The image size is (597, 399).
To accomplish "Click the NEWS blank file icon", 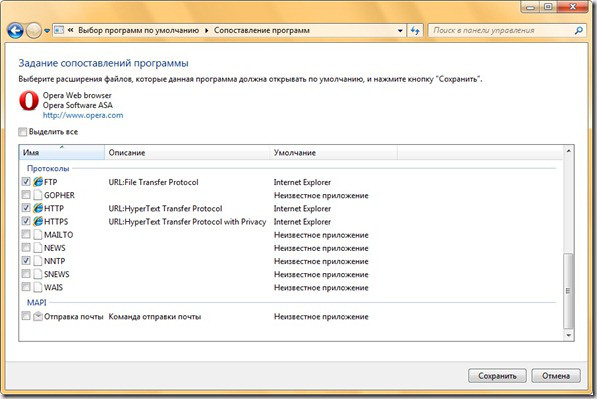I will pyautogui.click(x=38, y=248).
